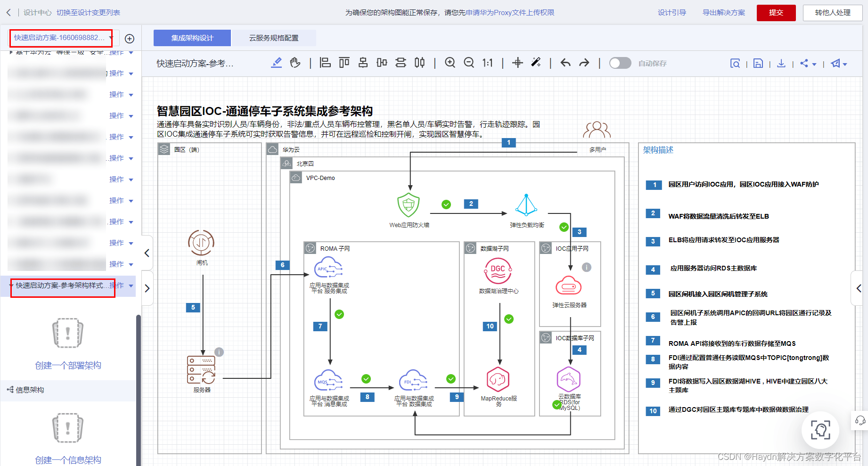Select the FDI 数据集成 cloud icon
This screenshot has width=868, height=466.
point(413,381)
